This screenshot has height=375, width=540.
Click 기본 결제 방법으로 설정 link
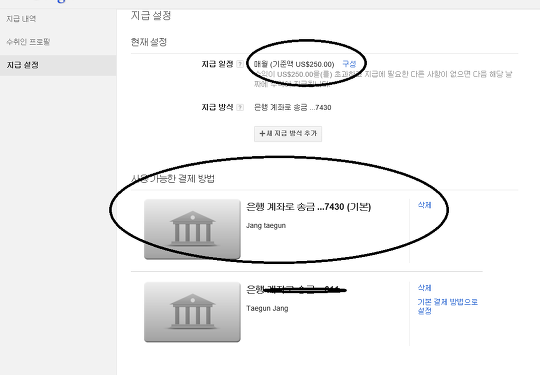(447, 306)
